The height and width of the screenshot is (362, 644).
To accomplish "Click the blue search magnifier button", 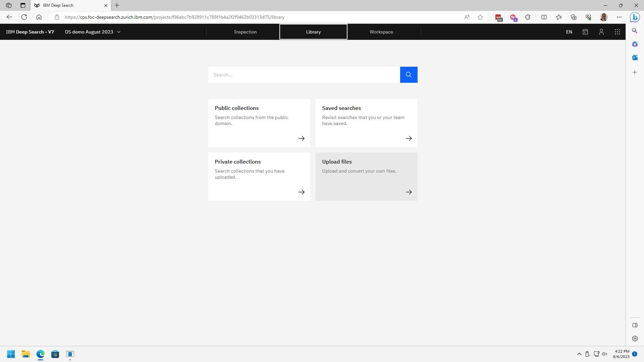I will pyautogui.click(x=409, y=75).
